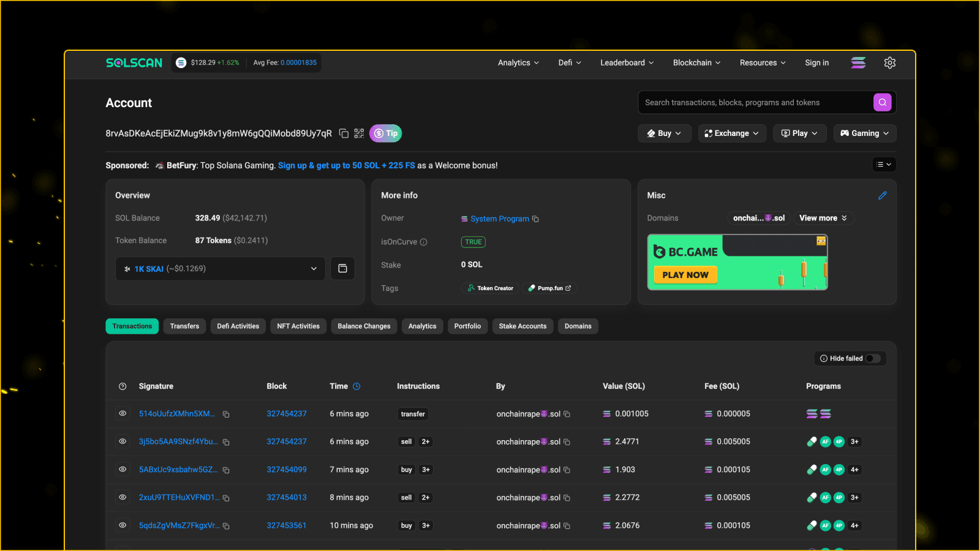Open the Balance Changes tab
The height and width of the screenshot is (551, 980).
click(364, 326)
